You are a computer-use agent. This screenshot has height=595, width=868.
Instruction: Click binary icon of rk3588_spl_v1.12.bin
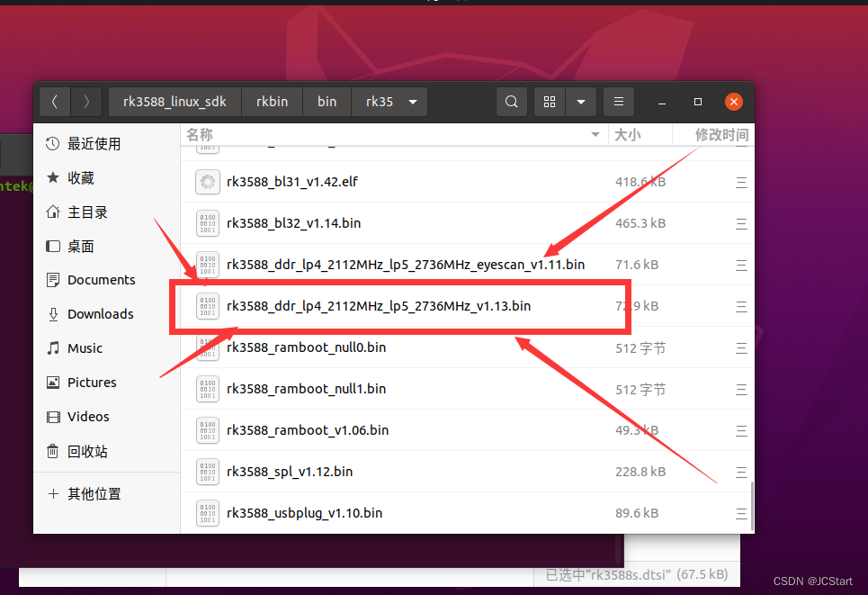pos(208,472)
